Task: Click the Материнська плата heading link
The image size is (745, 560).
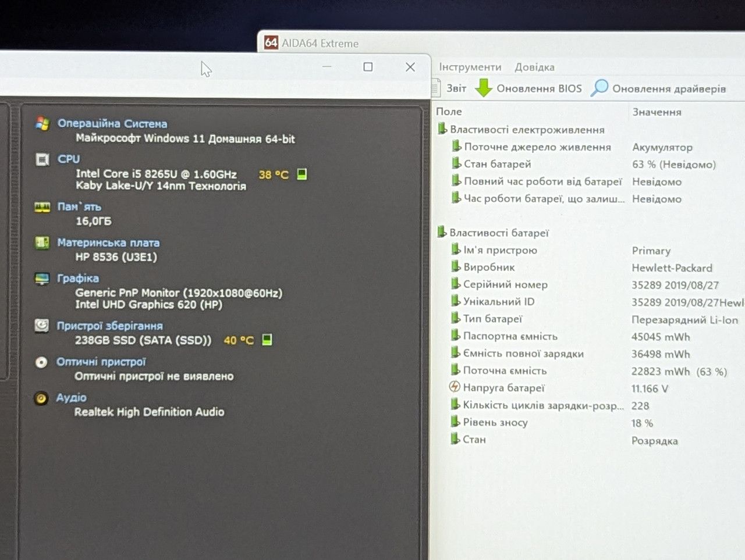Action: click(x=108, y=242)
